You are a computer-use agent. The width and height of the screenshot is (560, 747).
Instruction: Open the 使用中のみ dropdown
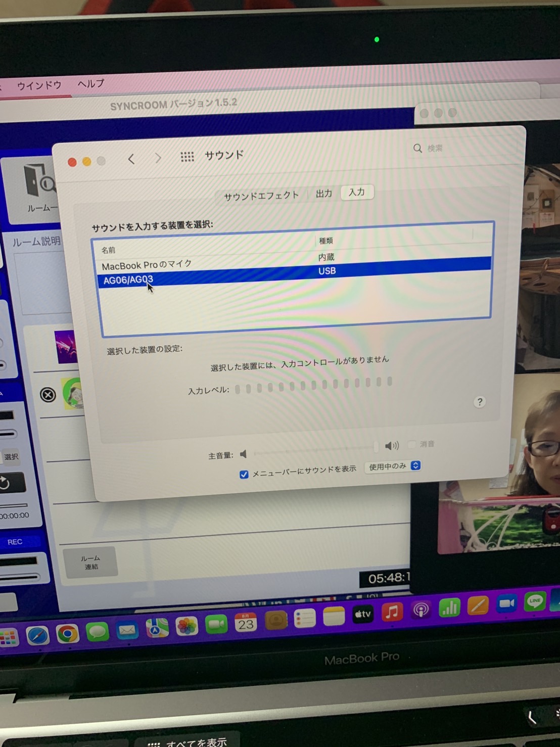393,466
